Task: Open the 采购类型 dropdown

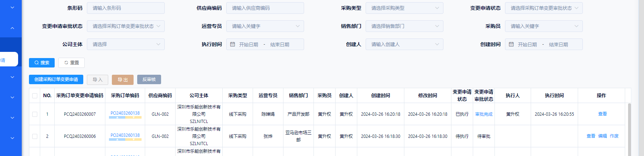Action: (x=404, y=8)
